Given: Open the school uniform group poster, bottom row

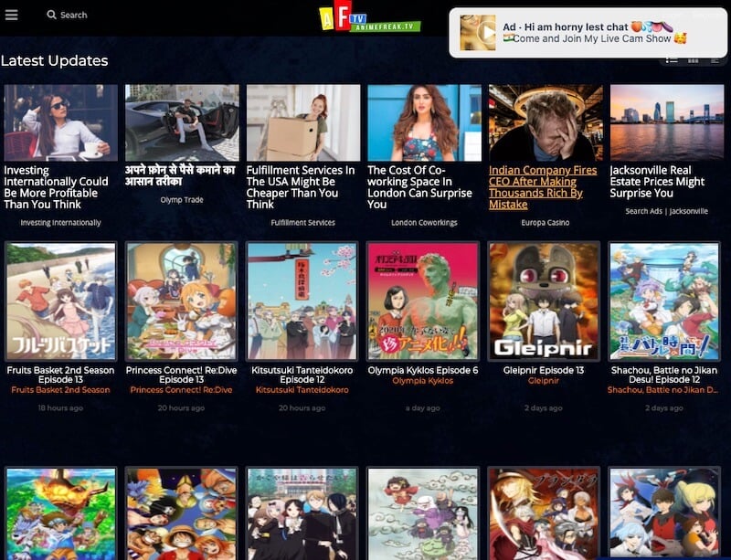Looking at the screenshot, I should pos(302,513).
